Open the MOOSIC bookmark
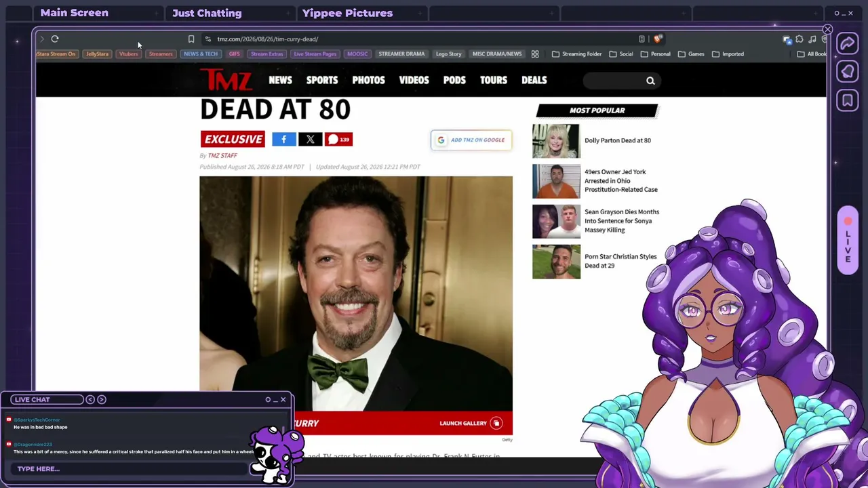 click(357, 54)
